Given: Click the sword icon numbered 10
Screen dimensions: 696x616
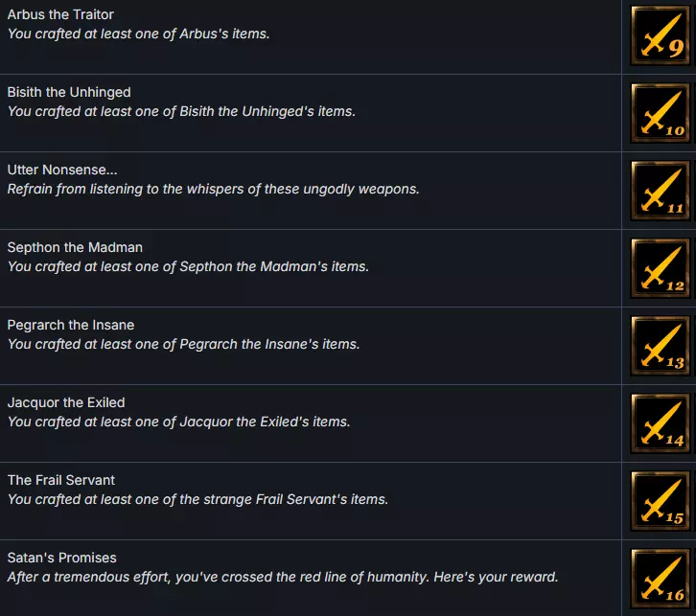Looking at the screenshot, I should point(660,113).
